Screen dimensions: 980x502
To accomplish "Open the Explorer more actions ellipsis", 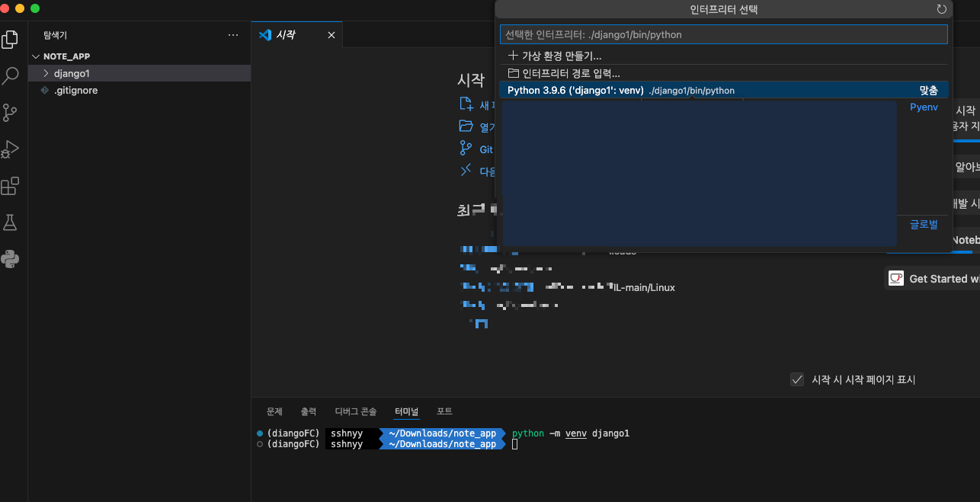I will [233, 35].
